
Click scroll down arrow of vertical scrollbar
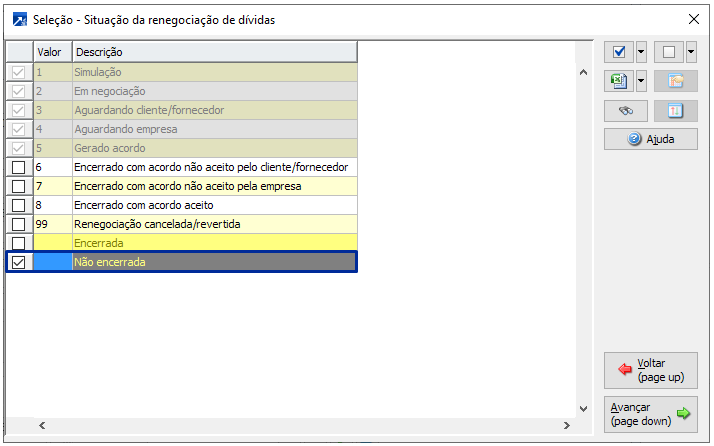tap(583, 409)
